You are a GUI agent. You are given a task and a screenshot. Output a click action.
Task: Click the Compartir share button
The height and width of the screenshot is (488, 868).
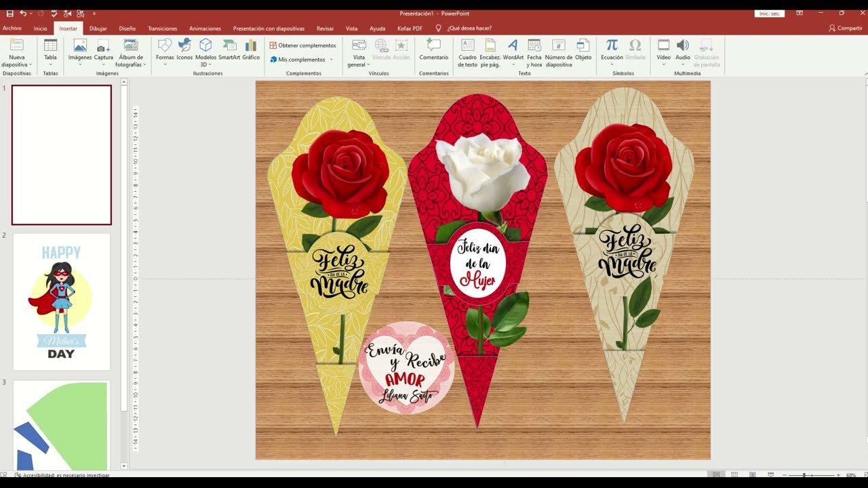(x=846, y=28)
